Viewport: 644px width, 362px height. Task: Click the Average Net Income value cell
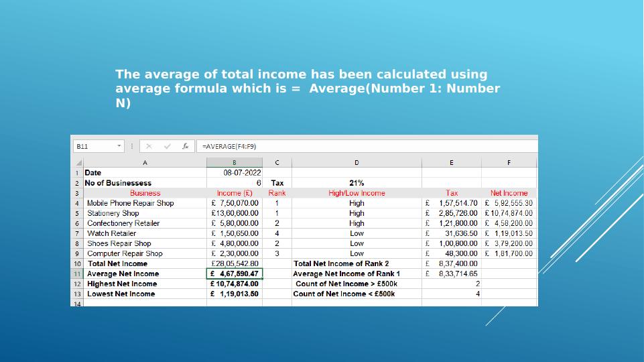point(234,274)
